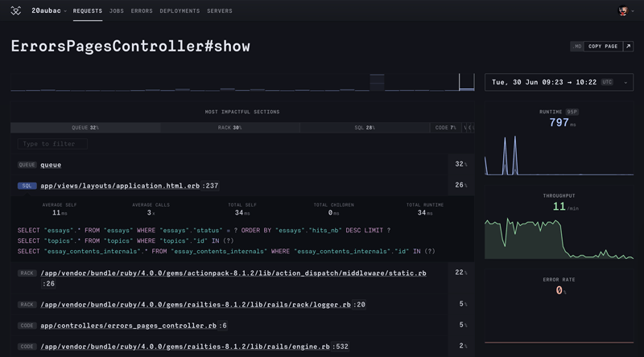Click the error rate 0% value
Viewport: 644px width, 357px height.
pos(560,290)
